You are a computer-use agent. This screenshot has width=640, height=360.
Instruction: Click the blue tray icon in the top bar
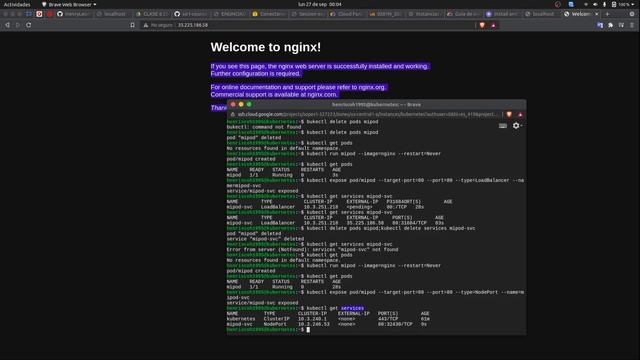pos(571,4)
